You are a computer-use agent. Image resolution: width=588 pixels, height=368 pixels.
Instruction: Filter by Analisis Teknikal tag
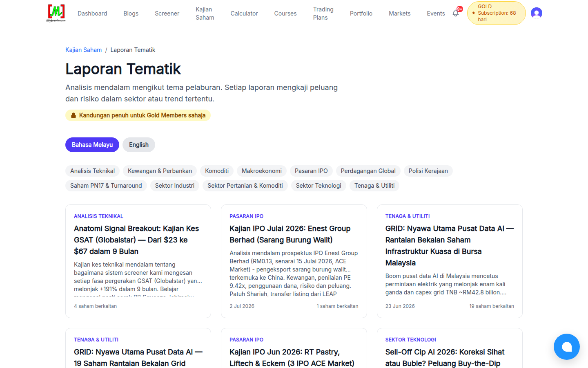pyautogui.click(x=92, y=171)
